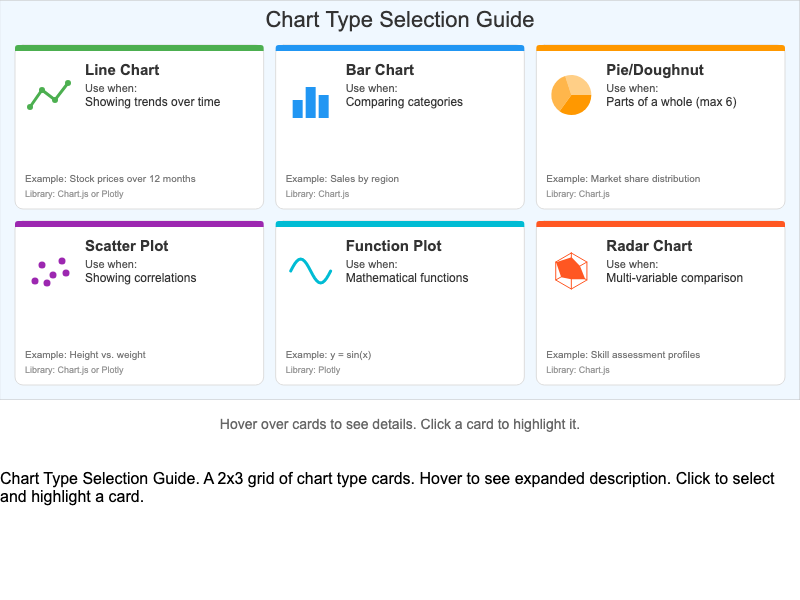Click the 'Library: Plotly' label on Function Plot

312,369
